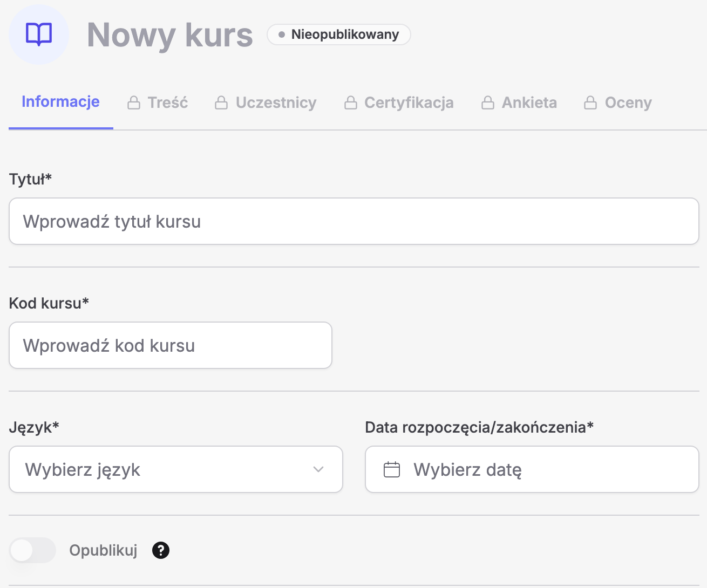
Task: Switch to the Informacje tab
Action: (x=60, y=101)
